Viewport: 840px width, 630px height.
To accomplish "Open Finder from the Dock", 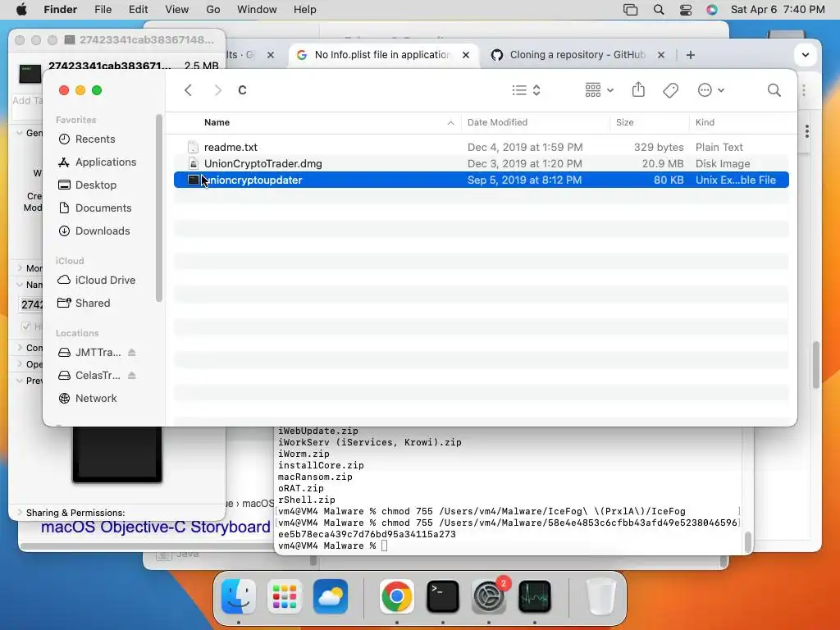I will (239, 596).
